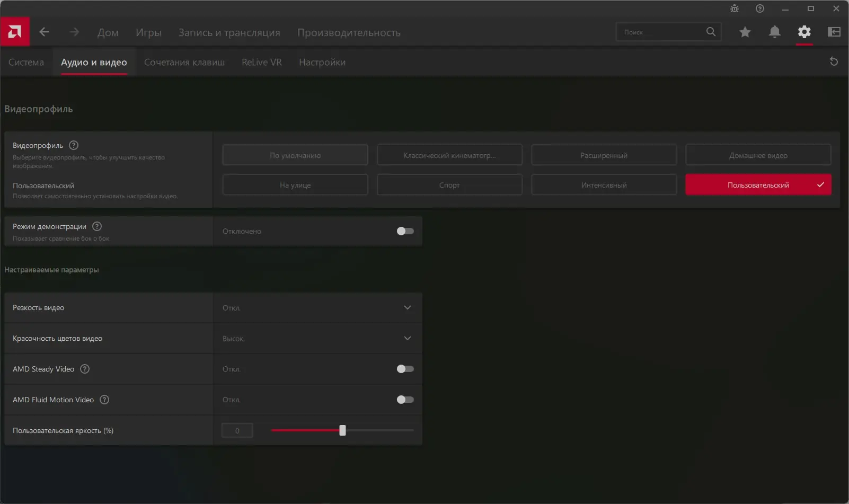Select Интенсивный video profile
849x504 pixels.
tap(604, 185)
